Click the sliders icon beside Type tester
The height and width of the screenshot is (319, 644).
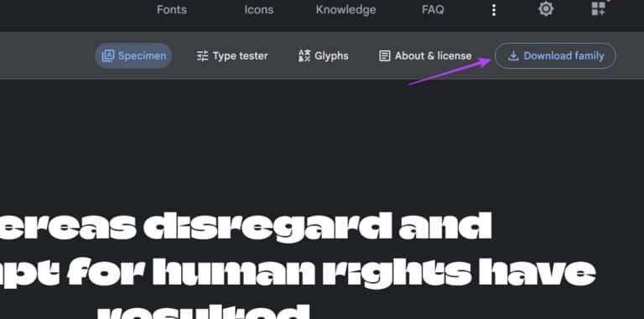pos(202,56)
